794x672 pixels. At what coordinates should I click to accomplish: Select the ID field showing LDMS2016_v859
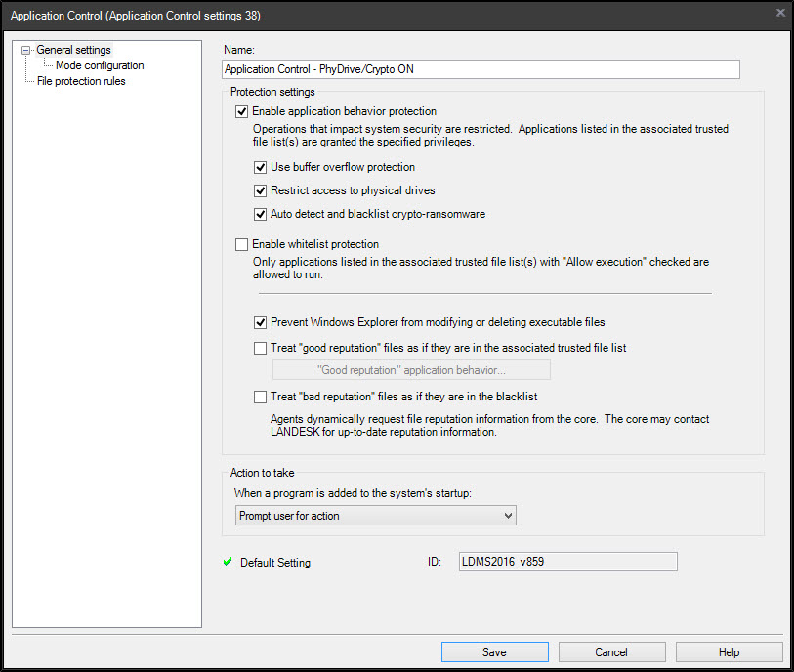tap(567, 562)
